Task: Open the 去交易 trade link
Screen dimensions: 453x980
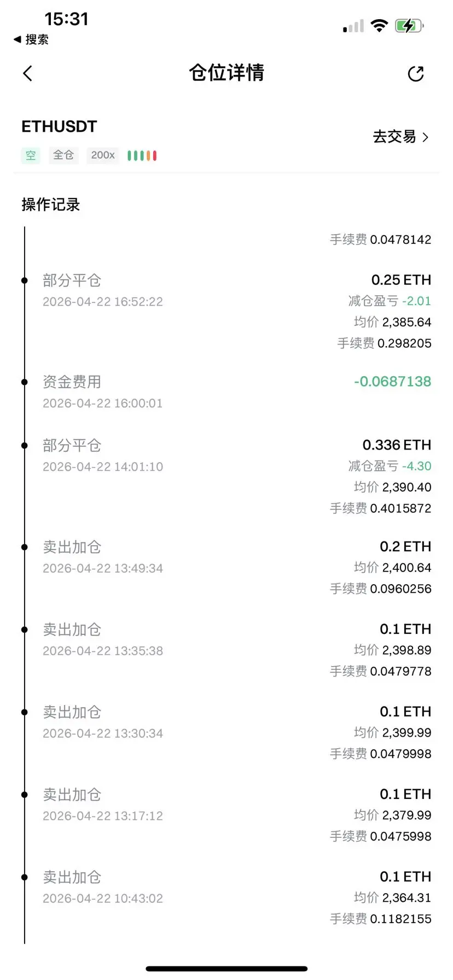Action: (x=400, y=137)
